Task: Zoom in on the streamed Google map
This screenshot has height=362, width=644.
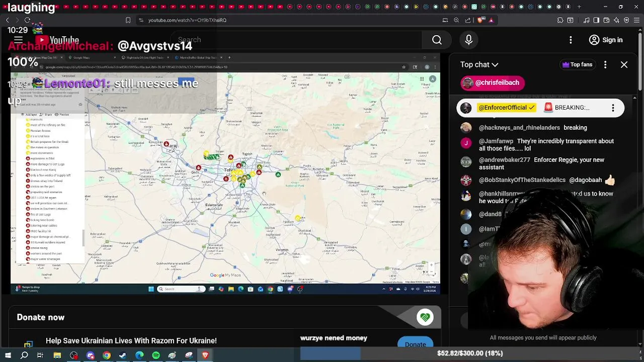Action: coord(431,264)
